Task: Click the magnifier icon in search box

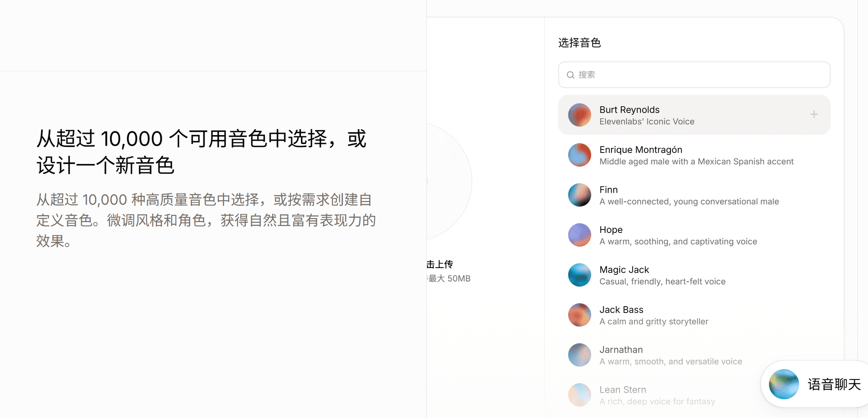Action: [x=570, y=75]
